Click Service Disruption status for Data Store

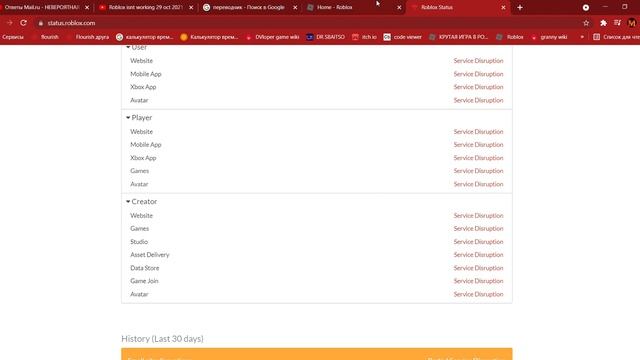pyautogui.click(x=478, y=268)
